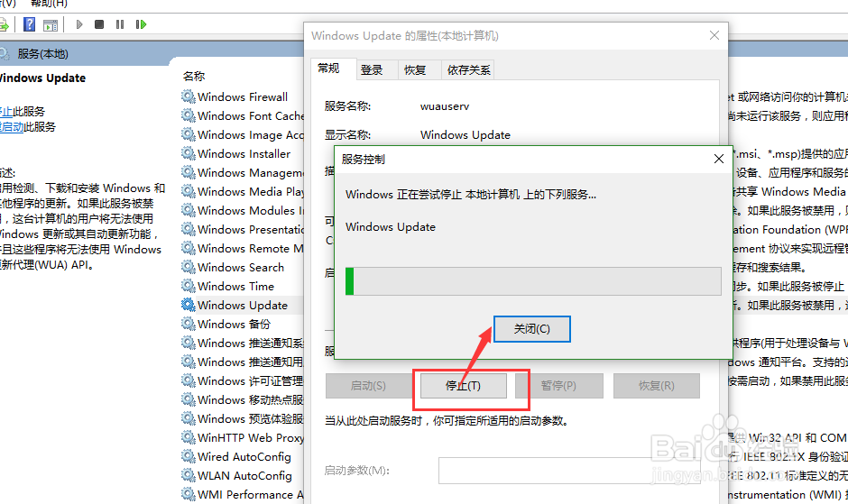
Task: Open the 帮助(H) menu
Action: (x=49, y=4)
